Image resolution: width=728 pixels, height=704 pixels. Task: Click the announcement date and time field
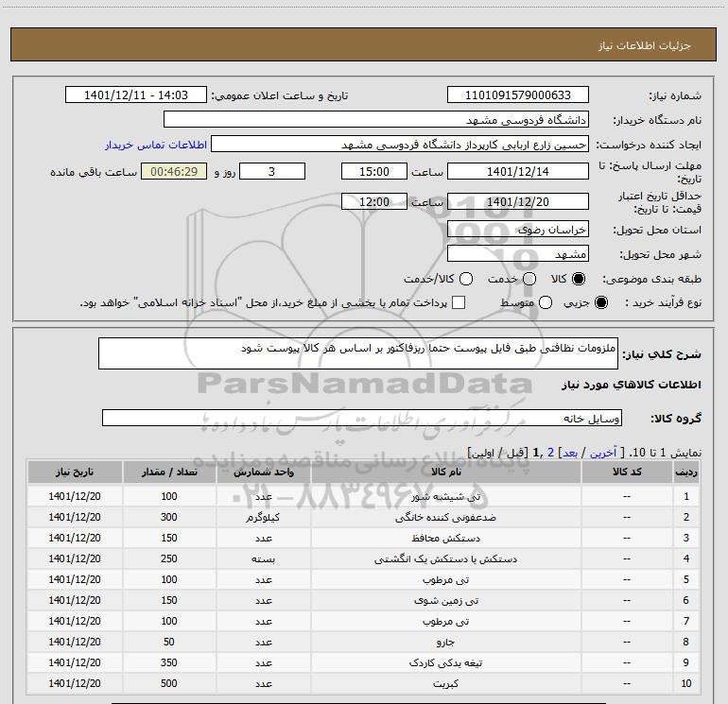click(x=136, y=94)
